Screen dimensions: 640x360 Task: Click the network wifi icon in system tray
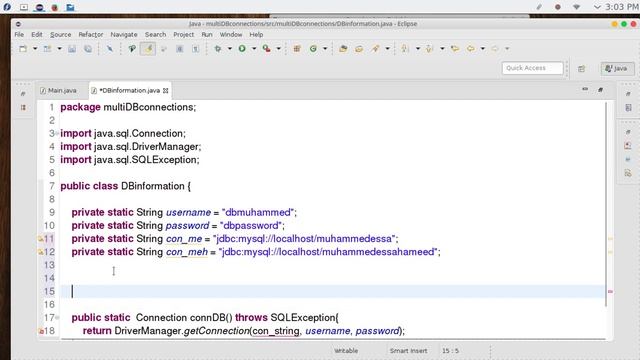click(x=576, y=7)
